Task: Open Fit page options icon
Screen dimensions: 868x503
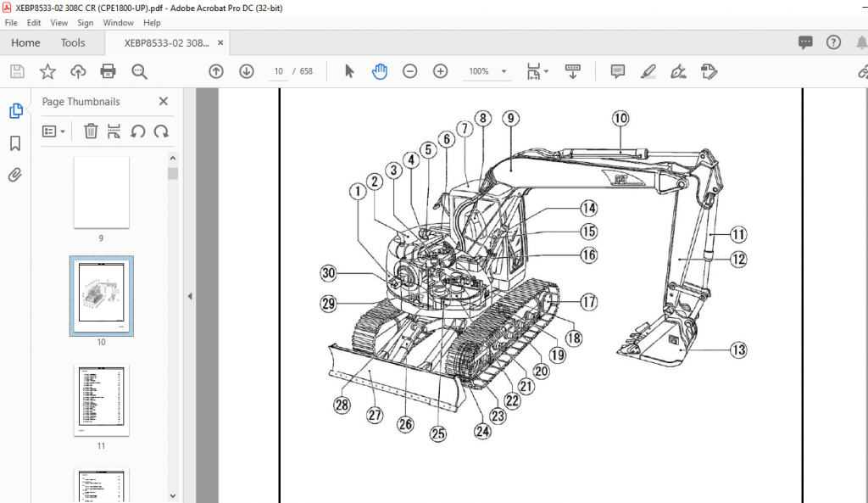Action: [533, 71]
